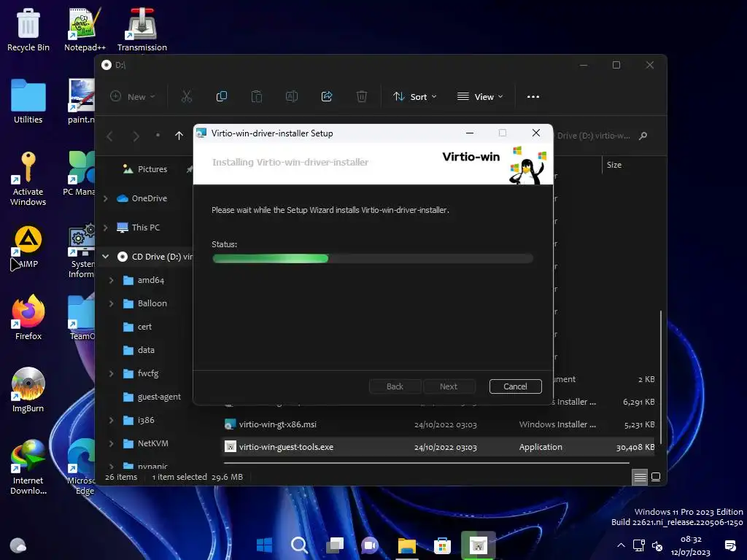747x560 pixels.
Task: Open the Sort dropdown menu
Action: tap(414, 97)
